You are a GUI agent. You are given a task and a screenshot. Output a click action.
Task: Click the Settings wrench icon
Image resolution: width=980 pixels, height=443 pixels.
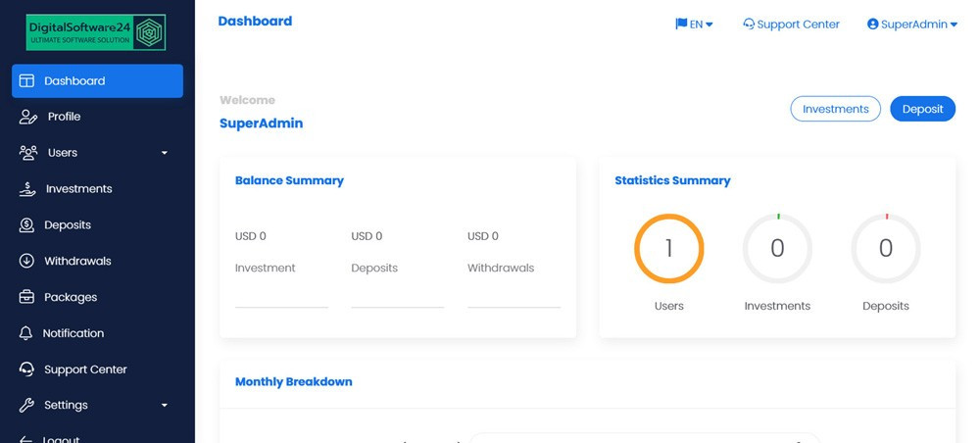(x=26, y=406)
